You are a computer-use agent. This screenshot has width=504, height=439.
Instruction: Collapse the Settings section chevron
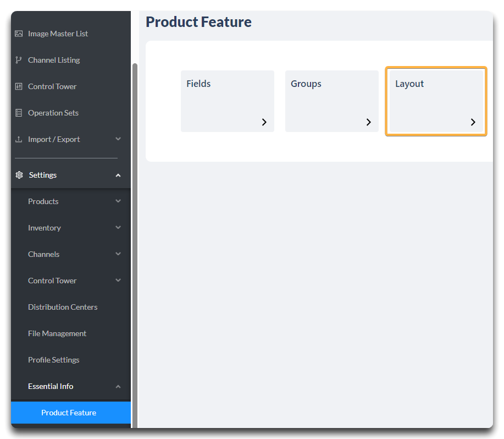(118, 175)
